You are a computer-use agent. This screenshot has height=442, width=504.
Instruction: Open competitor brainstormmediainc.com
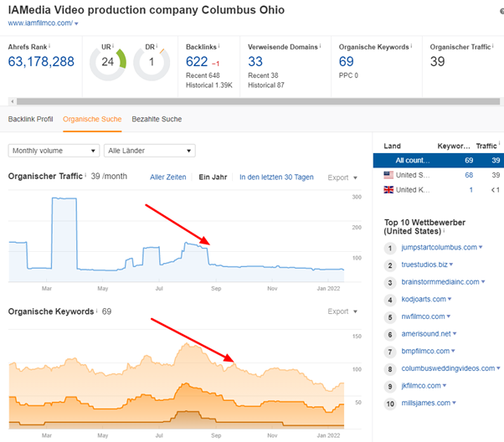coord(440,282)
